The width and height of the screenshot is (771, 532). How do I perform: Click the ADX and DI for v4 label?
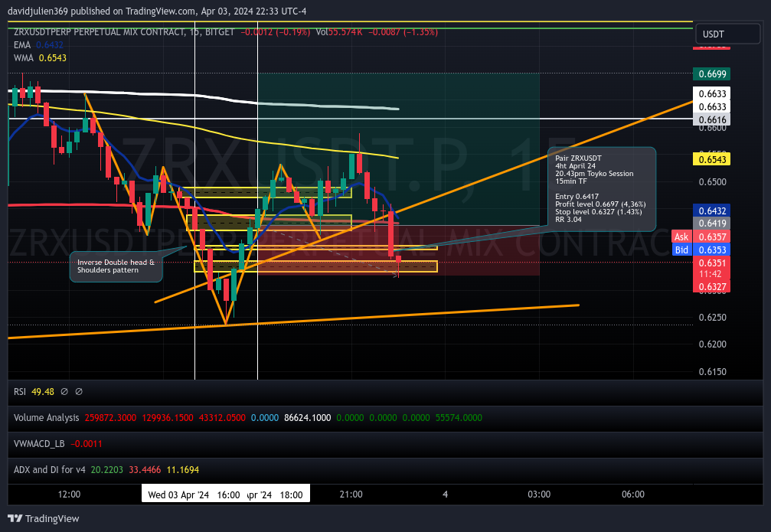49,470
